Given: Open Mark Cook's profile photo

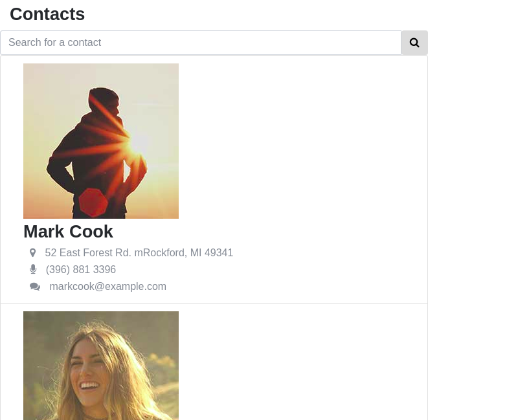Looking at the screenshot, I should point(101,141).
